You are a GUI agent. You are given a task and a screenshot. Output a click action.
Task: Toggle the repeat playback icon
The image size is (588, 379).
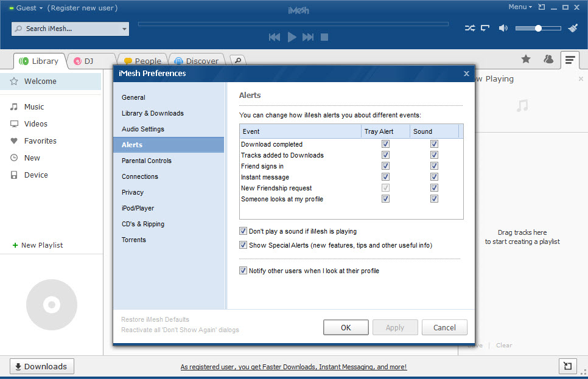coord(485,28)
